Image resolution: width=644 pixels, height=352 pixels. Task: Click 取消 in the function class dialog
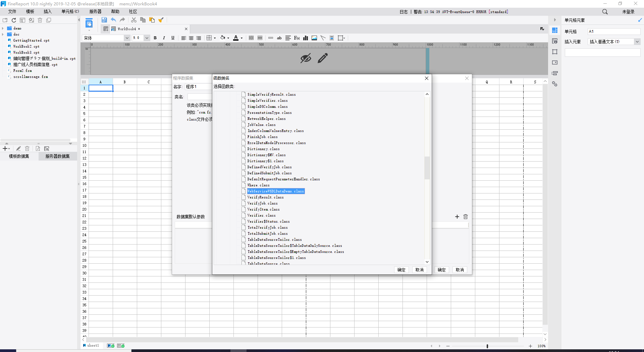(419, 270)
